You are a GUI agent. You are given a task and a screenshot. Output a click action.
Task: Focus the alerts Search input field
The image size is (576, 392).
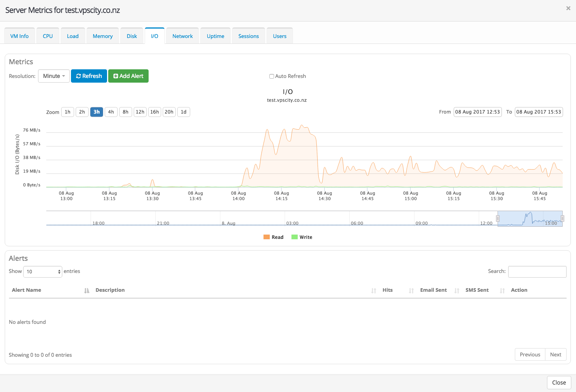pos(537,272)
